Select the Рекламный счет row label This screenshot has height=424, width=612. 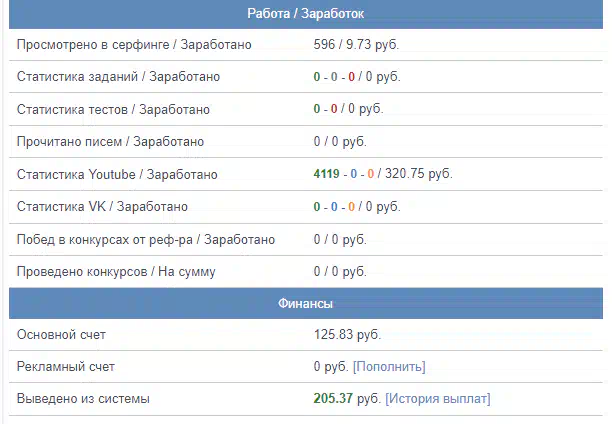point(66,367)
